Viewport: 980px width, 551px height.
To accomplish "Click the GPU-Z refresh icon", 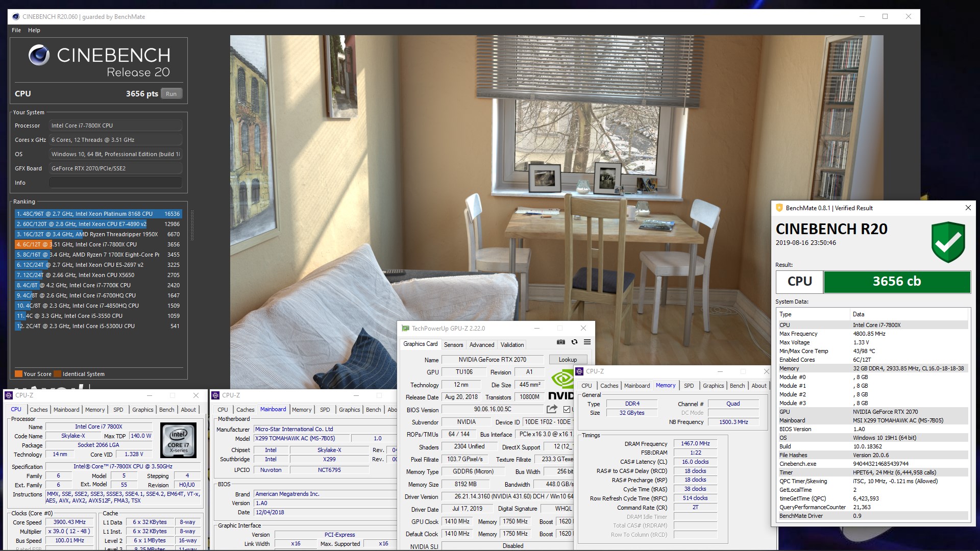I will (x=574, y=342).
